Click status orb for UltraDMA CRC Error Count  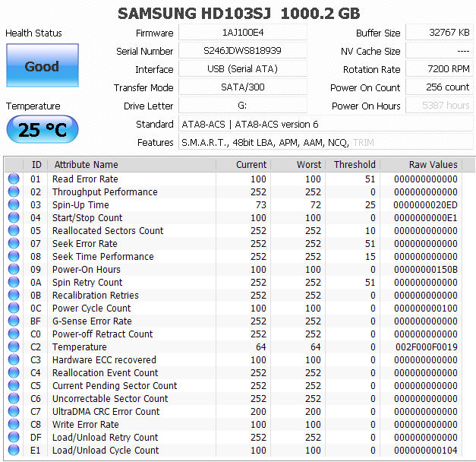[14, 411]
